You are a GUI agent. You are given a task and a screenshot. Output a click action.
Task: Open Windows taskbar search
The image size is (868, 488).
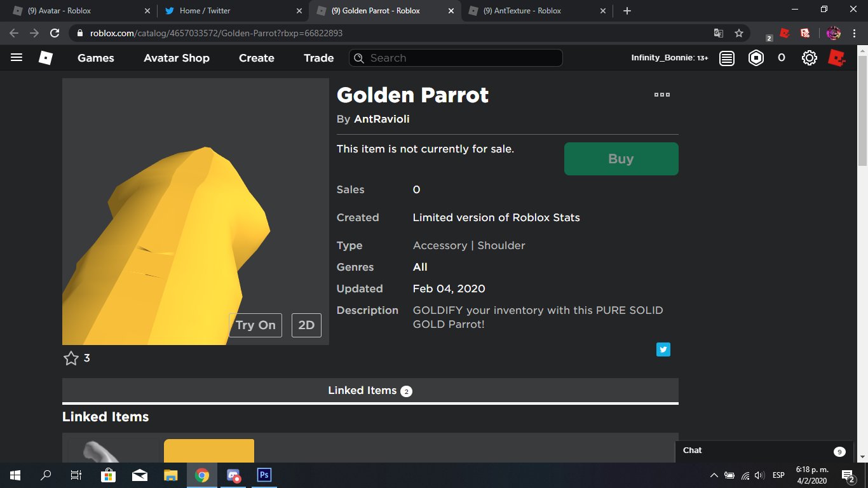pyautogui.click(x=46, y=475)
